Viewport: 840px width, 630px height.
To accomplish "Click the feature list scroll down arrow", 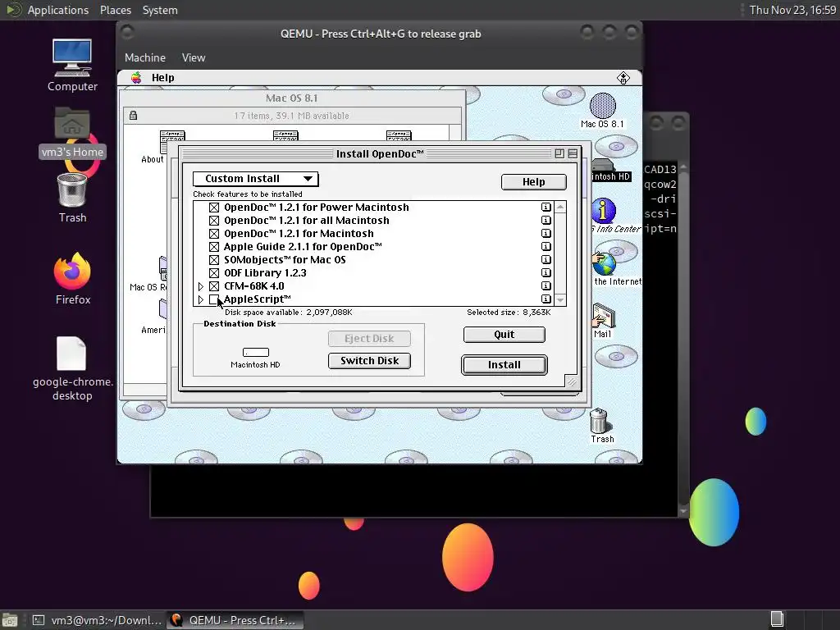I will coord(560,300).
